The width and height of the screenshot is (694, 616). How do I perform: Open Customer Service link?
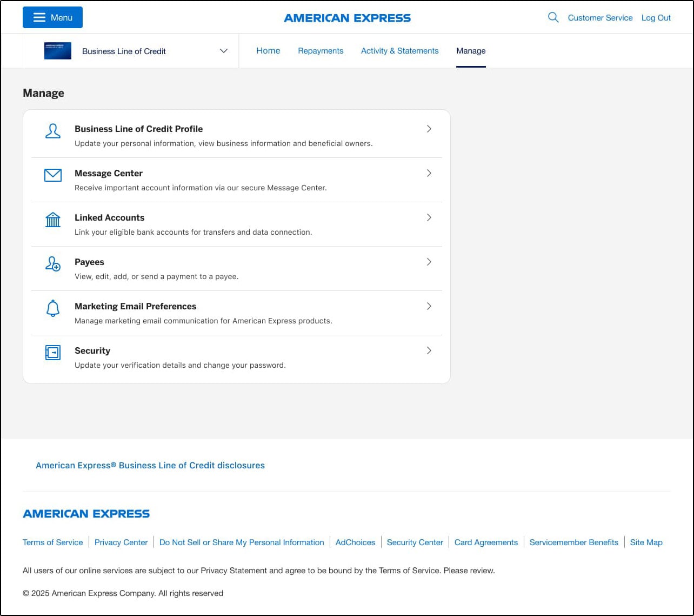(x=600, y=18)
